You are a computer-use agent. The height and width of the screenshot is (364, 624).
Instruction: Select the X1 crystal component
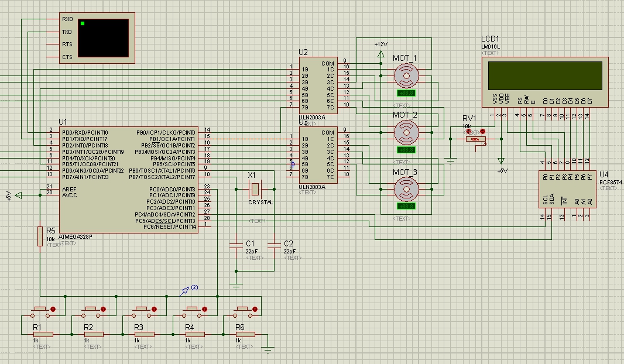coord(255,189)
